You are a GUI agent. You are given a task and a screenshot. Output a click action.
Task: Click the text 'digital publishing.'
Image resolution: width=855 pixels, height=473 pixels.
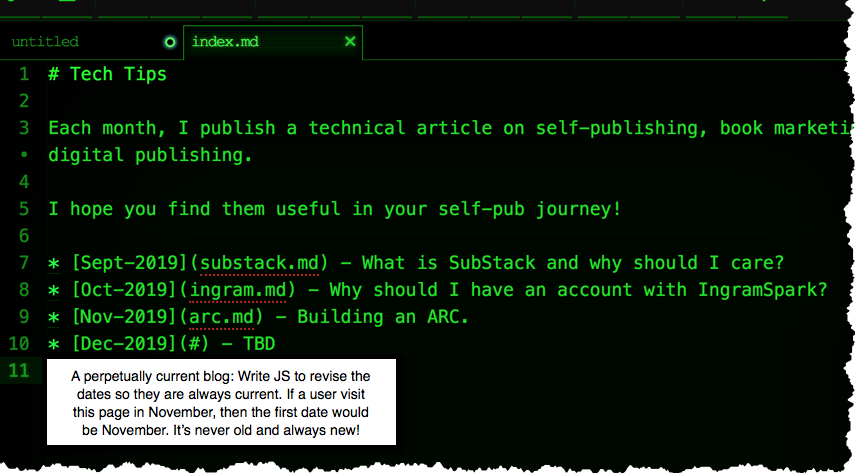click(150, 155)
